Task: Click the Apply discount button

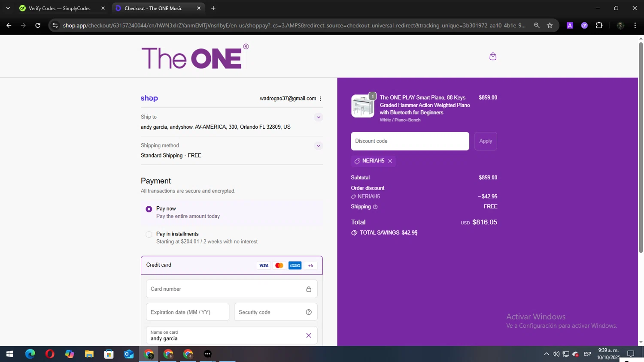Action: point(486,141)
